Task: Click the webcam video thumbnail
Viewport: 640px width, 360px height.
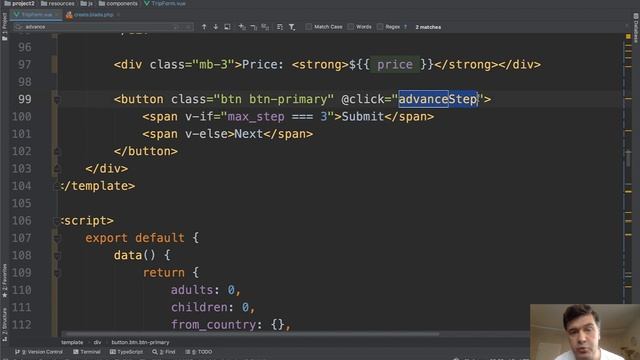Action: (x=585, y=332)
